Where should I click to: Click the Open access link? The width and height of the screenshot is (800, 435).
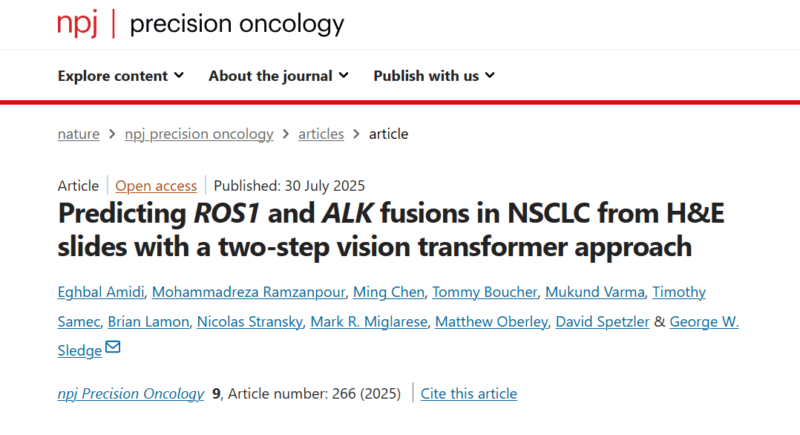pos(156,186)
